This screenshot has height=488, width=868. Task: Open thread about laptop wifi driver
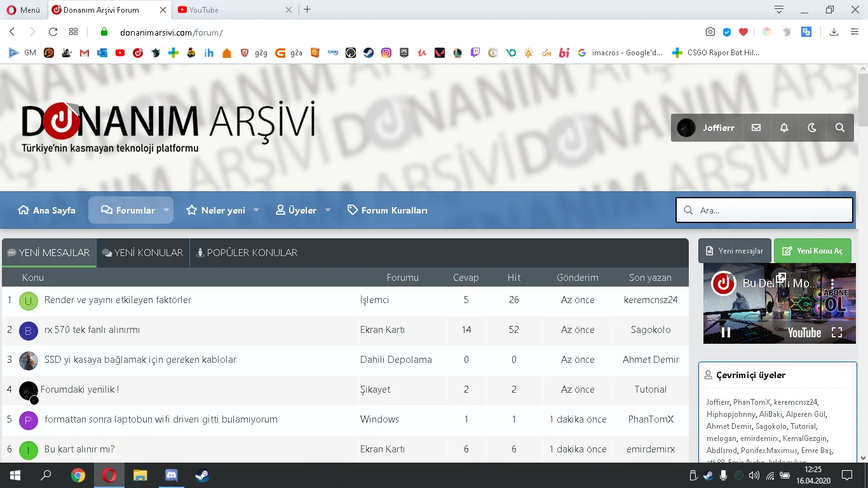(161, 419)
